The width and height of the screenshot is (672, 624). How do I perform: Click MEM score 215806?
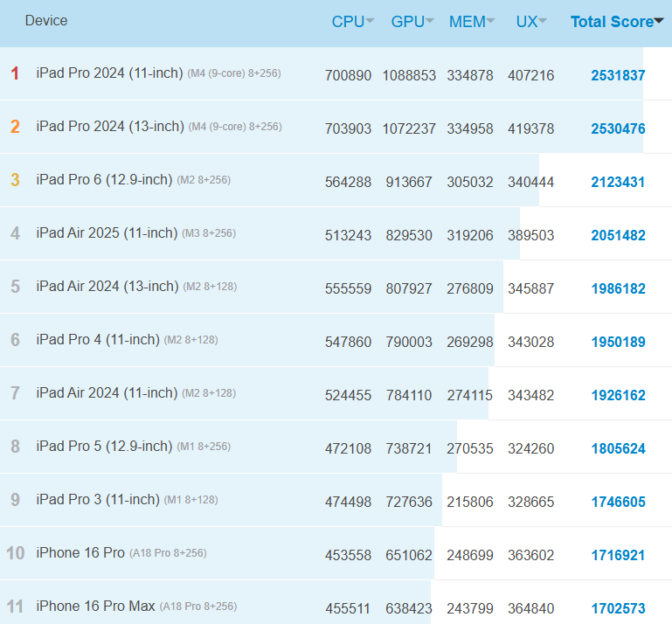470,502
